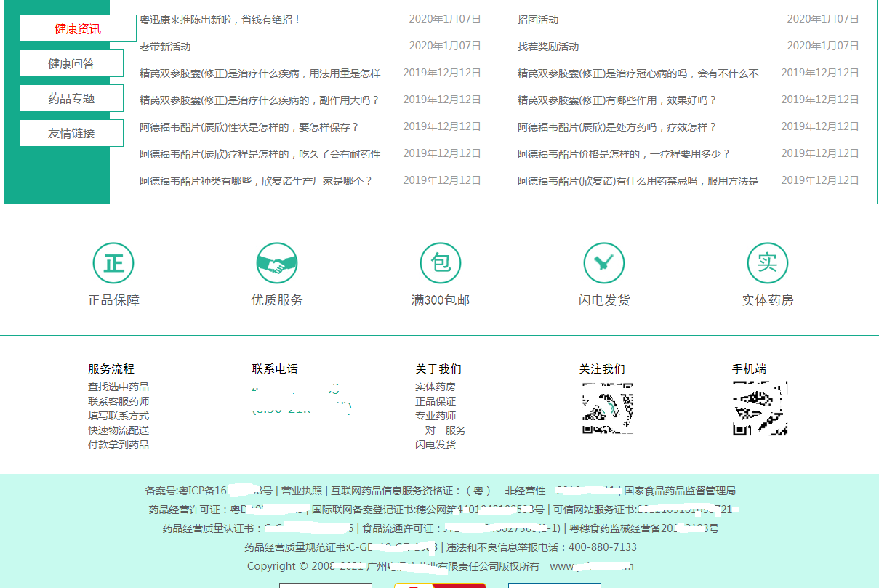The height and width of the screenshot is (588, 879).
Task: Open the 招团活动 article link
Action: click(538, 20)
